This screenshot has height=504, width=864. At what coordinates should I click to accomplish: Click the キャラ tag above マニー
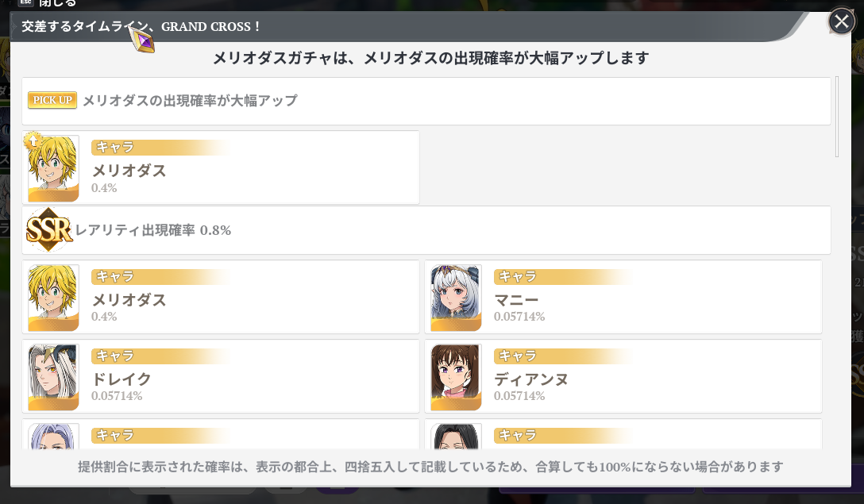516,276
